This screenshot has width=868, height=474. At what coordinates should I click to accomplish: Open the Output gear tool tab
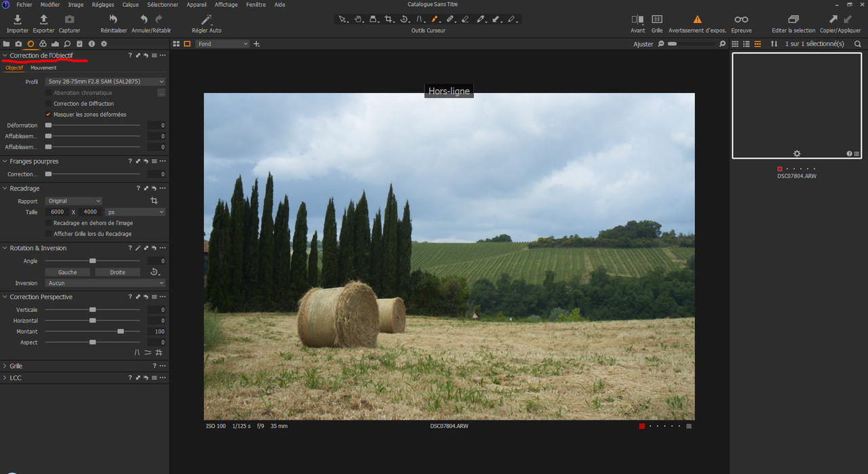(104, 44)
